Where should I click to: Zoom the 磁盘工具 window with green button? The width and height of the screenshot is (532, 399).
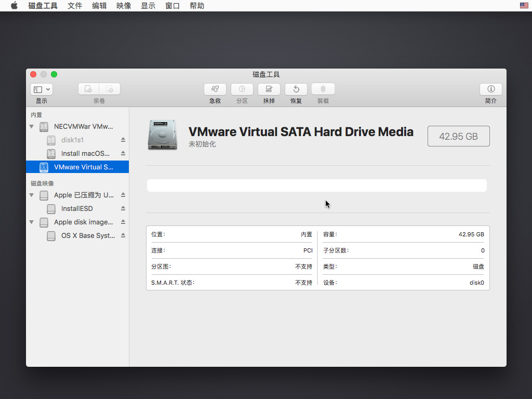[54, 74]
